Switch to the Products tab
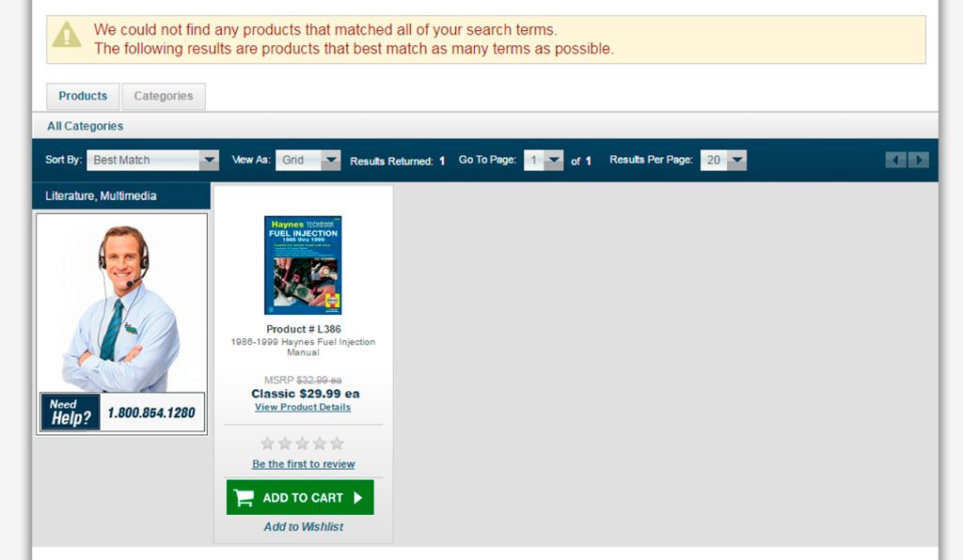Viewport: 963px width, 560px height. pos(83,96)
